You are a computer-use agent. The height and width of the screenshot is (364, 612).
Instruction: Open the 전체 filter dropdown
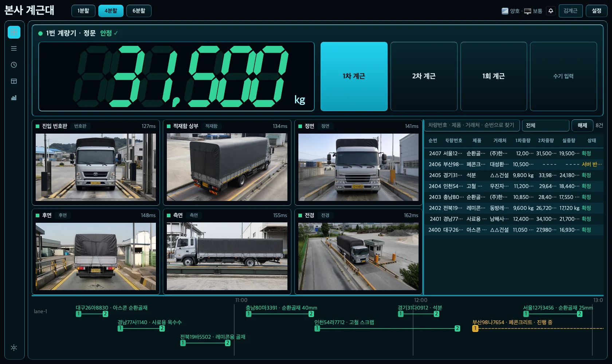coord(546,125)
